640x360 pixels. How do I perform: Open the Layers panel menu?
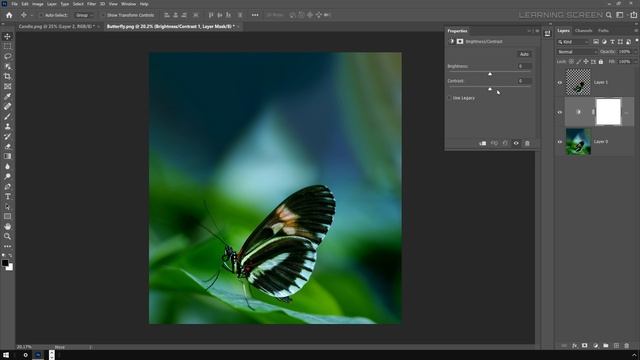[636, 31]
